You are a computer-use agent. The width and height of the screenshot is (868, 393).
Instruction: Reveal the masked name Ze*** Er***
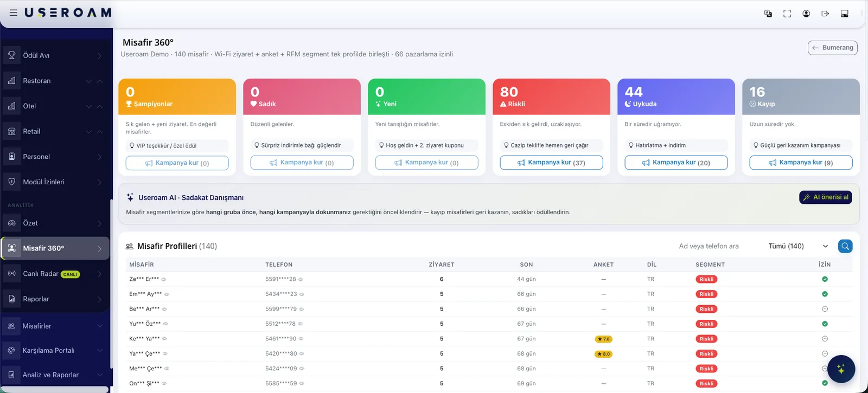coord(164,279)
